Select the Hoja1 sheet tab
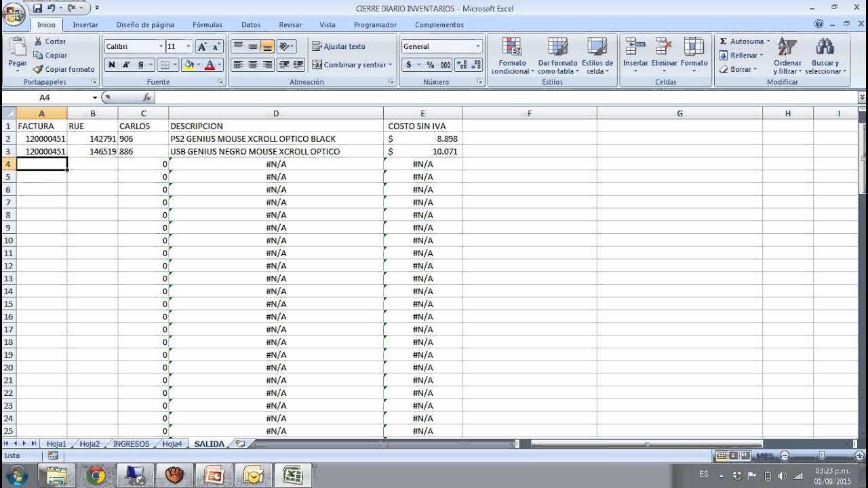The image size is (868, 488). (x=56, y=444)
